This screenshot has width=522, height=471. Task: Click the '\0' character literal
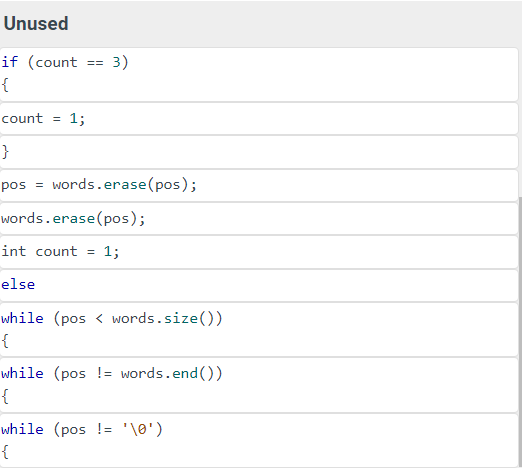pos(142,429)
